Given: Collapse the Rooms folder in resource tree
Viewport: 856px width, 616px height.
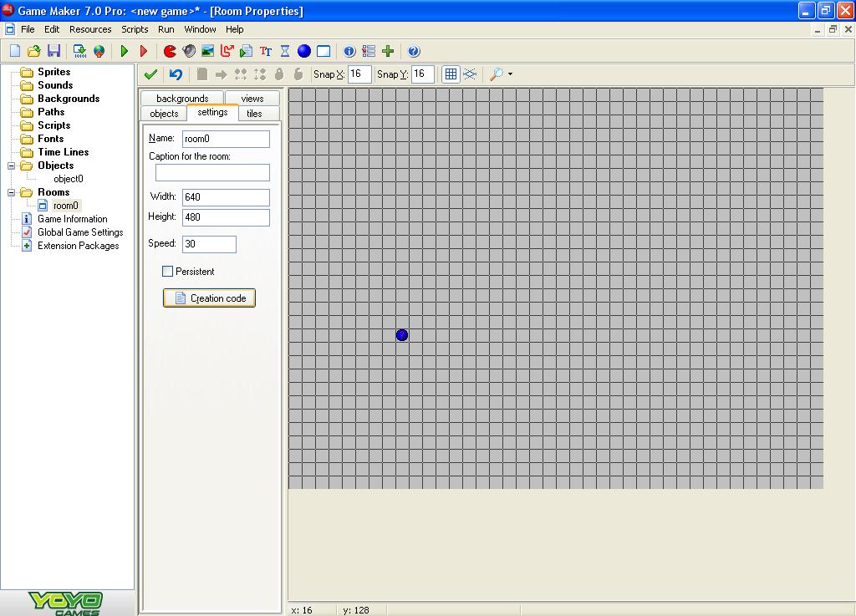Looking at the screenshot, I should [x=12, y=192].
